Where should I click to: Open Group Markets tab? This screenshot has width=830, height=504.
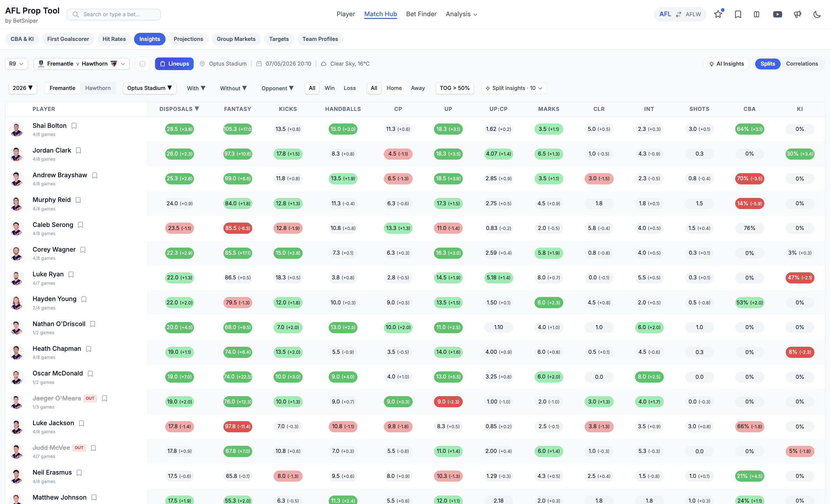tap(236, 39)
